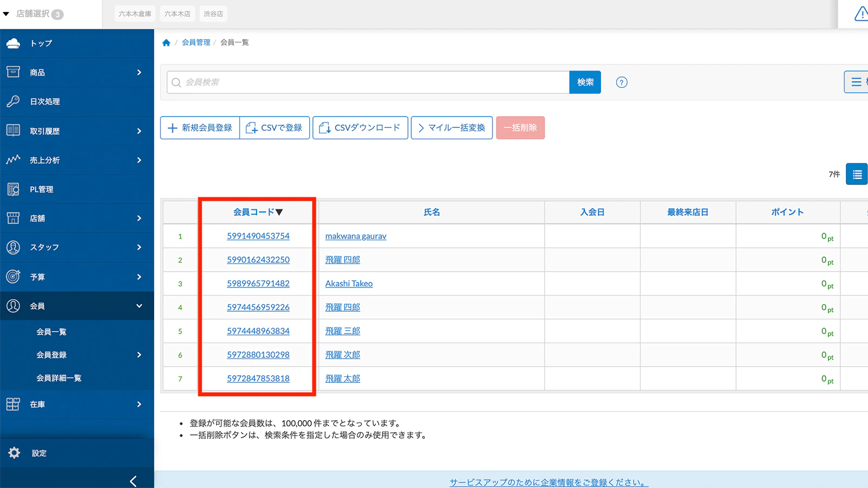The height and width of the screenshot is (488, 868).
Task: Open member code 5991490453754
Action: [x=258, y=236]
